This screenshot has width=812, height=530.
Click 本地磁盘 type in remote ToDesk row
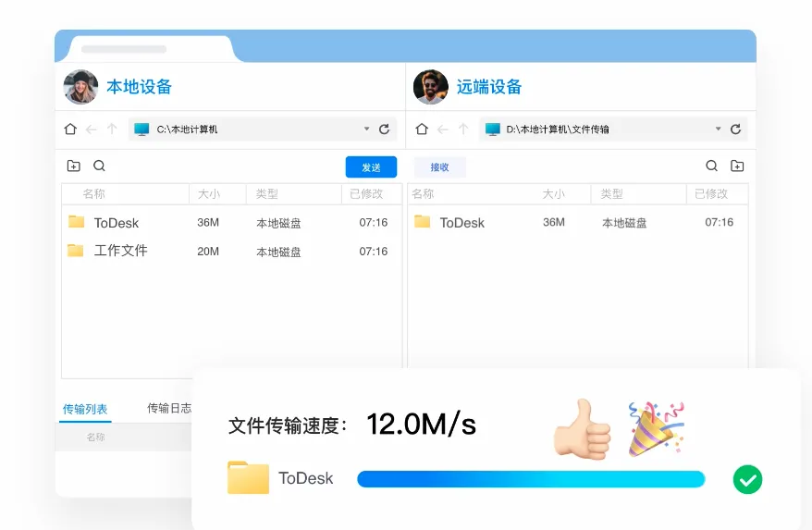(624, 223)
